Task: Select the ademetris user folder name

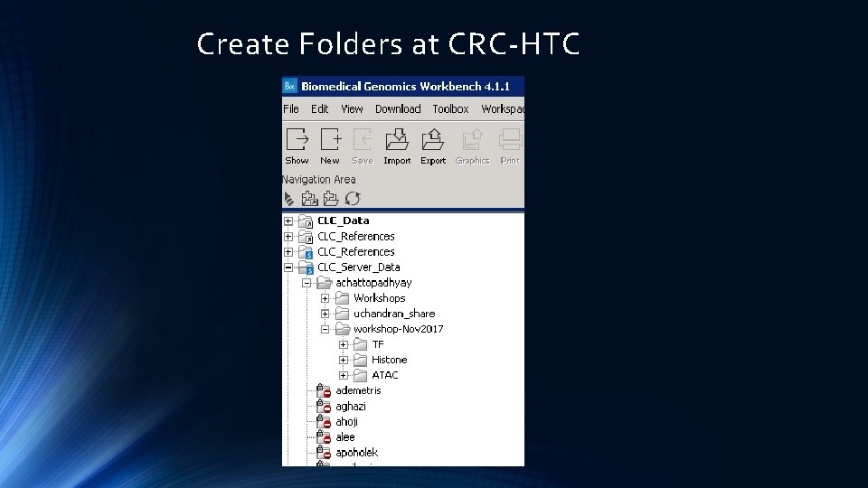Action: point(358,390)
